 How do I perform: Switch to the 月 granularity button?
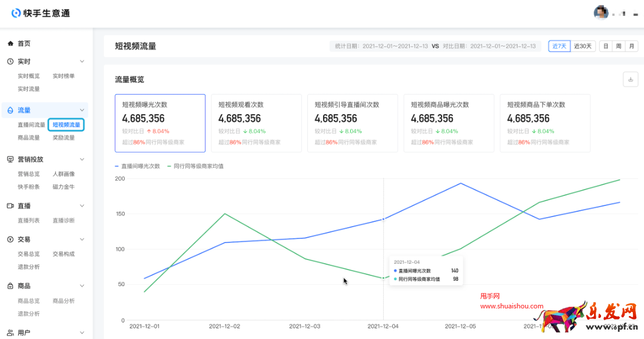tap(632, 46)
